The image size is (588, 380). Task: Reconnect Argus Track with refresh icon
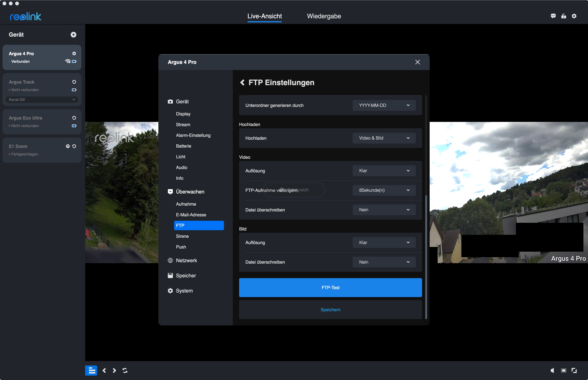coord(74,82)
